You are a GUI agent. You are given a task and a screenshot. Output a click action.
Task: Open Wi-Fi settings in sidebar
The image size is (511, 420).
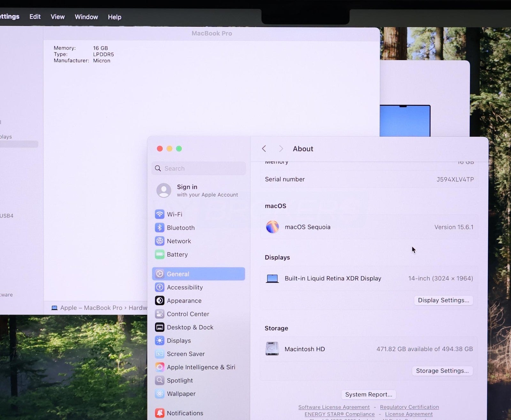(x=174, y=214)
